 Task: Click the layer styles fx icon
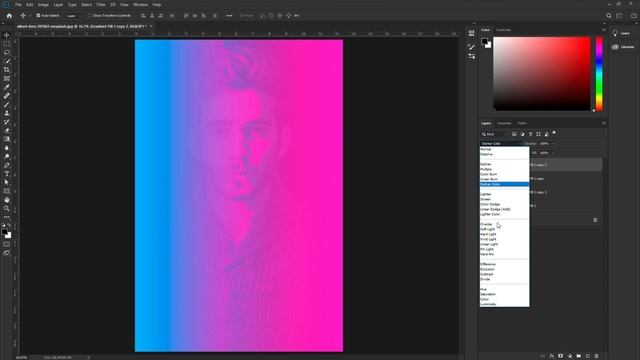(x=552, y=356)
